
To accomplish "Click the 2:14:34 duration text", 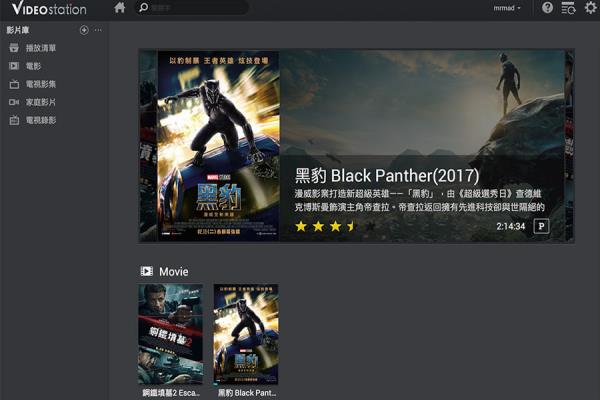I will (x=510, y=226).
